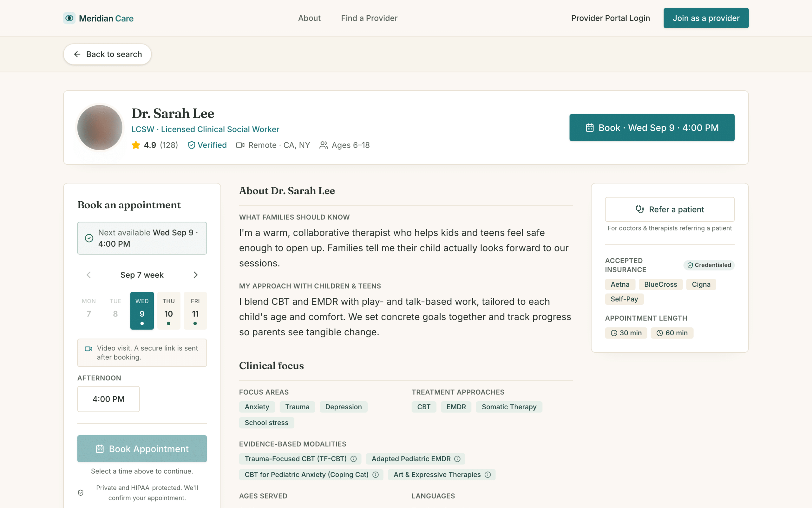Click the Somatic Therapy tag

point(509,407)
